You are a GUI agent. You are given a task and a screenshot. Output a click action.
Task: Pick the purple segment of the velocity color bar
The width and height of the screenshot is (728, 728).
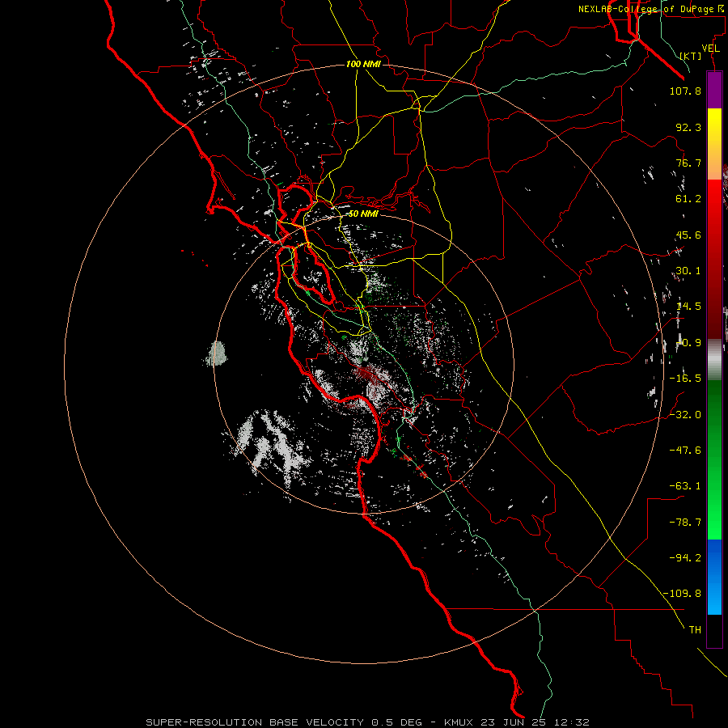coord(714,90)
